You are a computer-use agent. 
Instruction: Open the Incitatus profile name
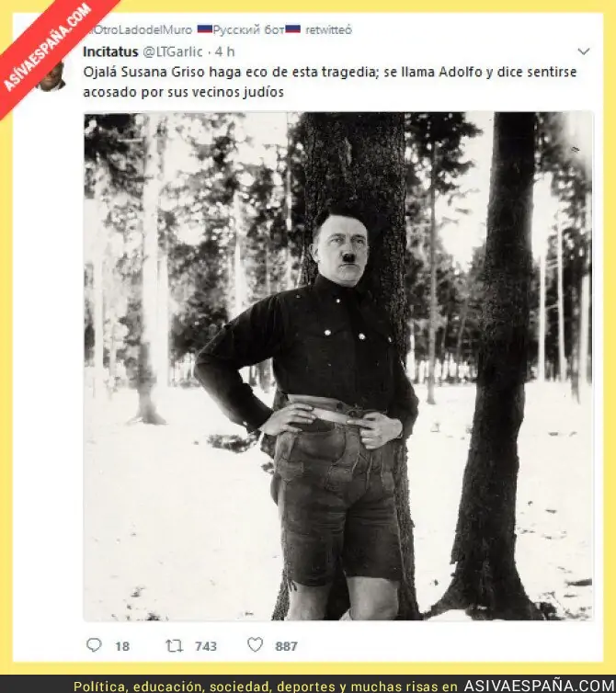tap(110, 51)
